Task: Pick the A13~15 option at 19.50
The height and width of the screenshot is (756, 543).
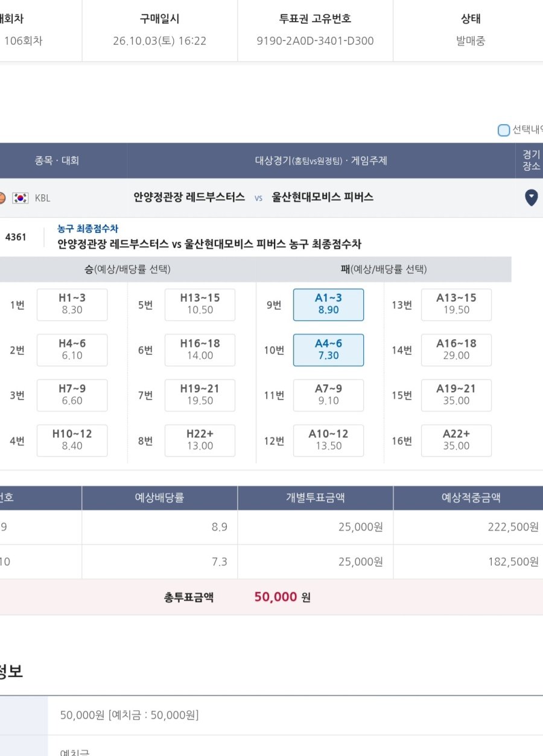Action: pyautogui.click(x=457, y=305)
